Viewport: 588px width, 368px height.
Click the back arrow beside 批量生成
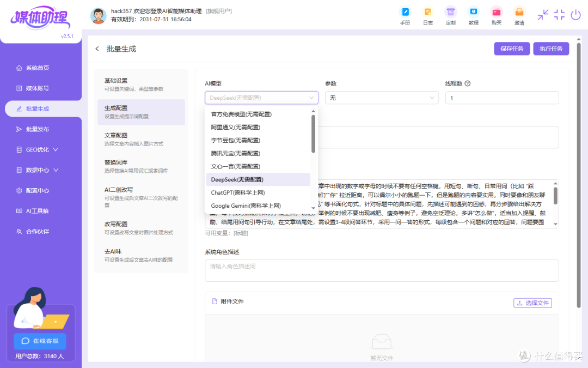pyautogui.click(x=97, y=49)
